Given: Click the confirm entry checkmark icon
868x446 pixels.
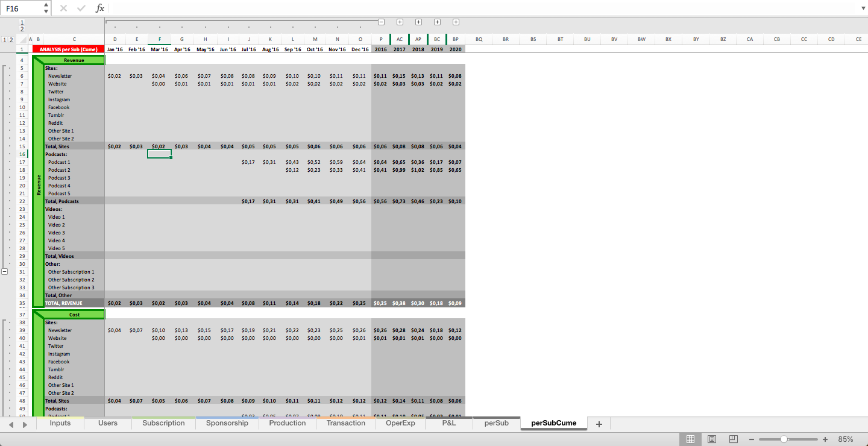Looking at the screenshot, I should pyautogui.click(x=81, y=8).
